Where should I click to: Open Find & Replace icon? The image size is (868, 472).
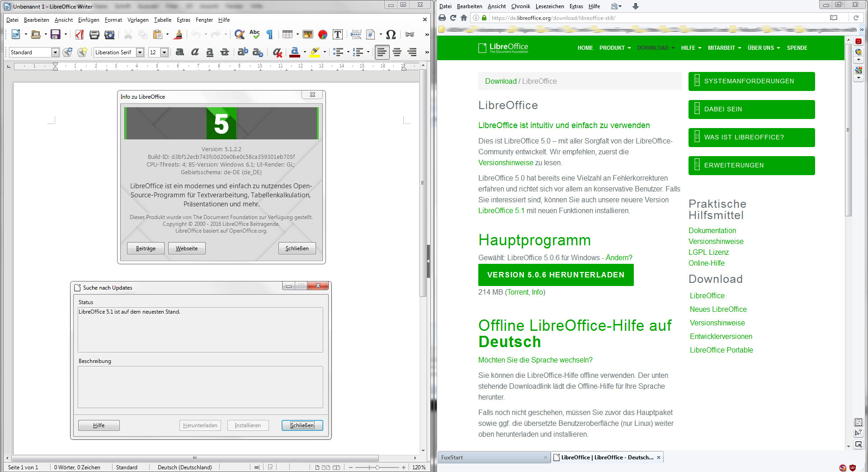(x=240, y=34)
